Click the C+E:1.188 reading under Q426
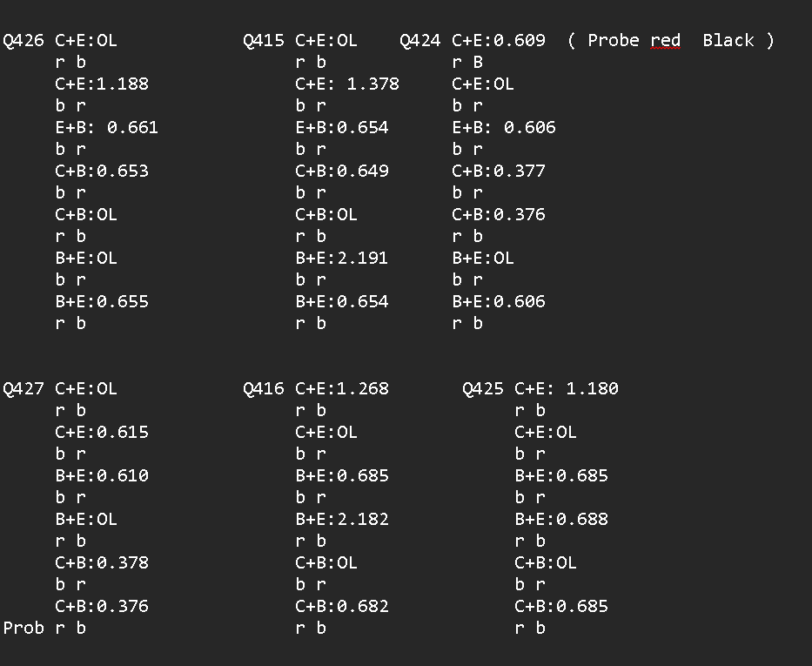Viewport: 812px width, 666px height. (102, 84)
